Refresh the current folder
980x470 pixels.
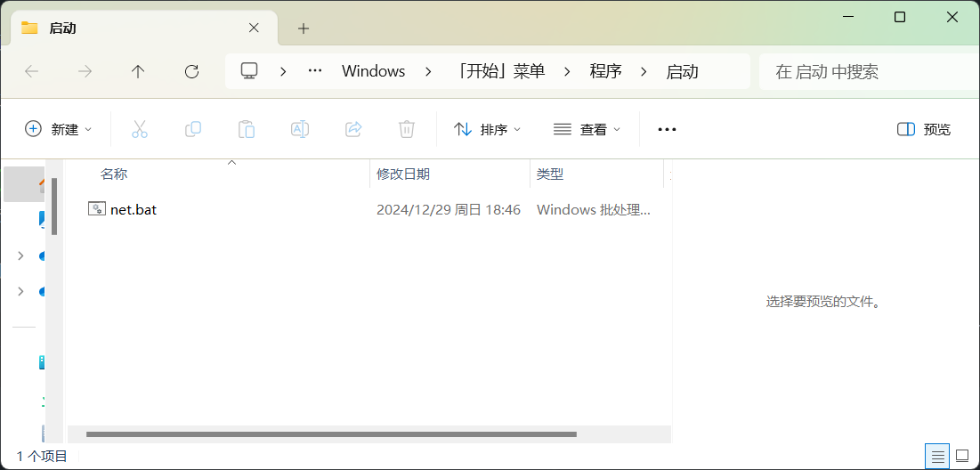(x=192, y=71)
